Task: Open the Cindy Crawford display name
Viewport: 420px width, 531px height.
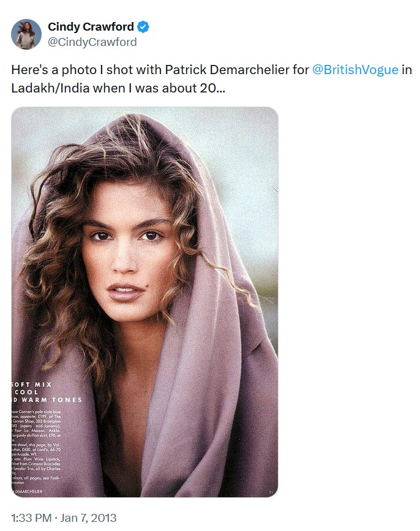Action: click(91, 26)
